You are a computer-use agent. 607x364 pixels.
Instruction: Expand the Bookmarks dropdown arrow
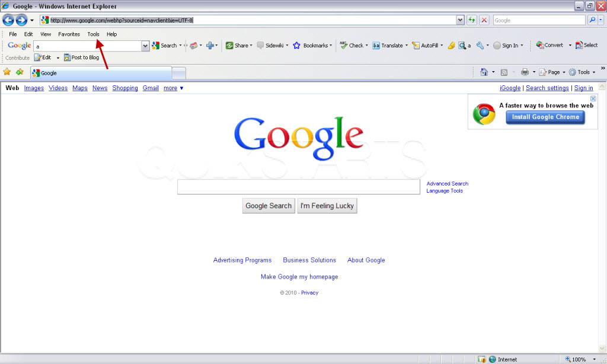[331, 45]
